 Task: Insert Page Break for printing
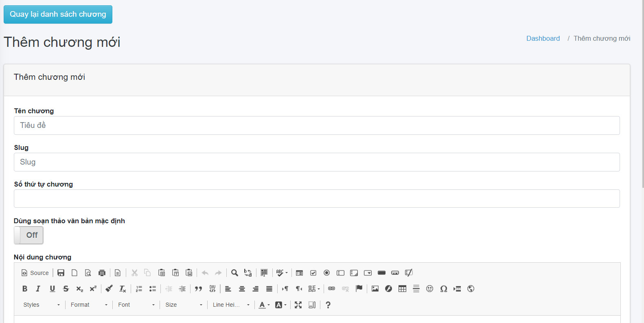pos(457,289)
